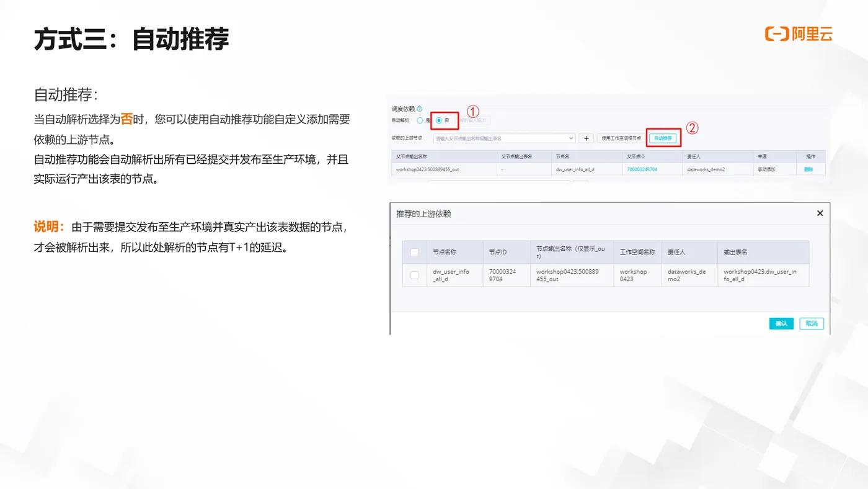Click 使用工作空间根节点 button

pos(621,138)
